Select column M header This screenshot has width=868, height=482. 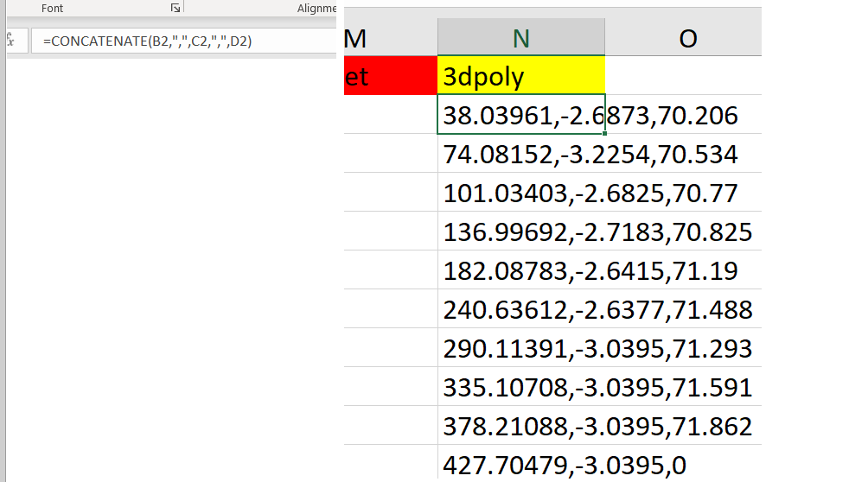390,37
